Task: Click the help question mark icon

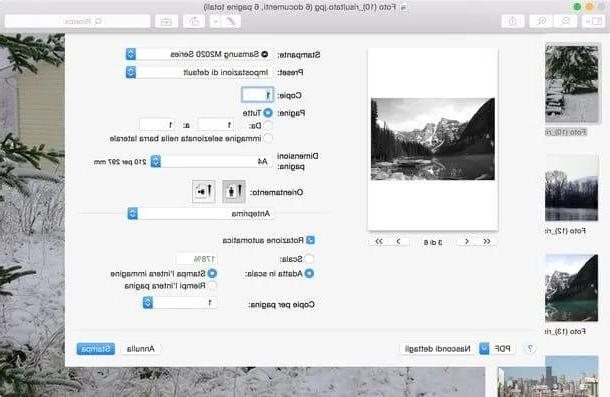Action: click(530, 349)
